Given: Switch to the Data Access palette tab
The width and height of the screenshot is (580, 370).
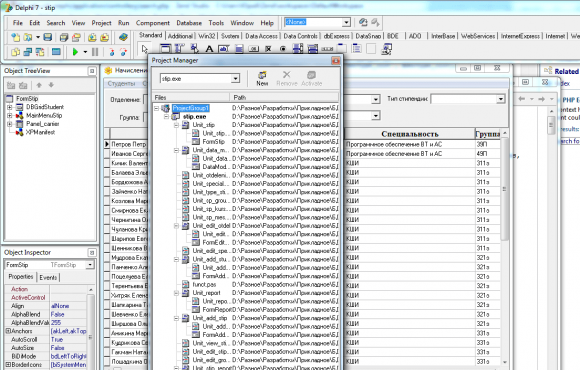Looking at the screenshot, I should pos(261,36).
